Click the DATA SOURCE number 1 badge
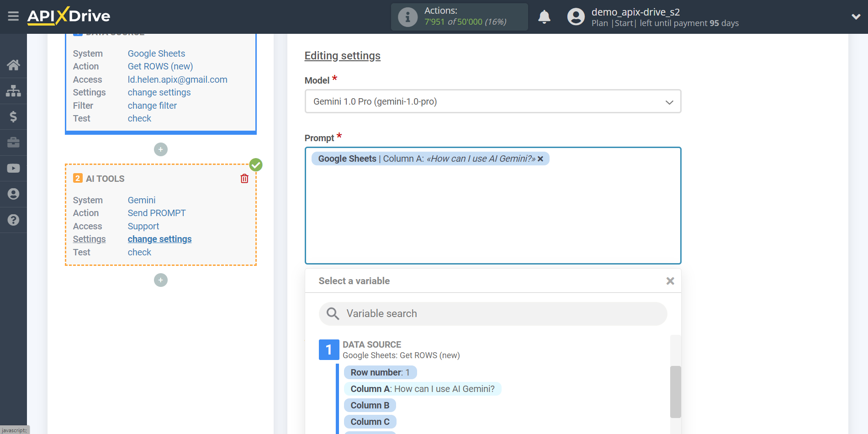Image resolution: width=868 pixels, height=434 pixels. 329,350
